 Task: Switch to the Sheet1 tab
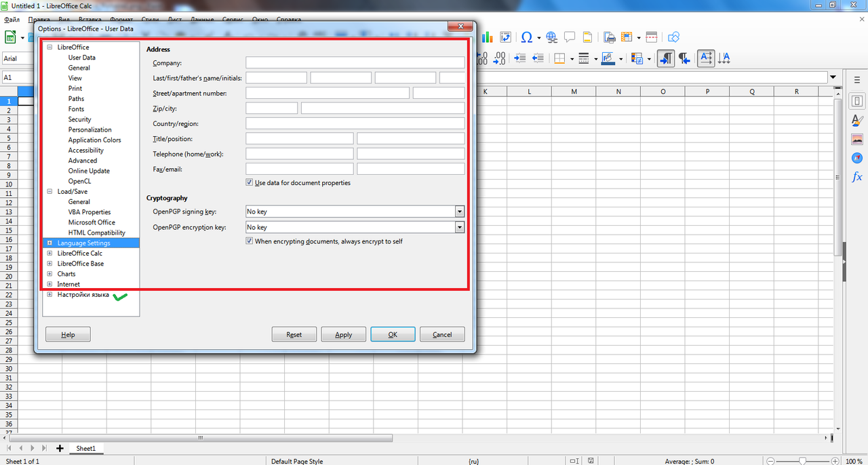tap(85, 449)
